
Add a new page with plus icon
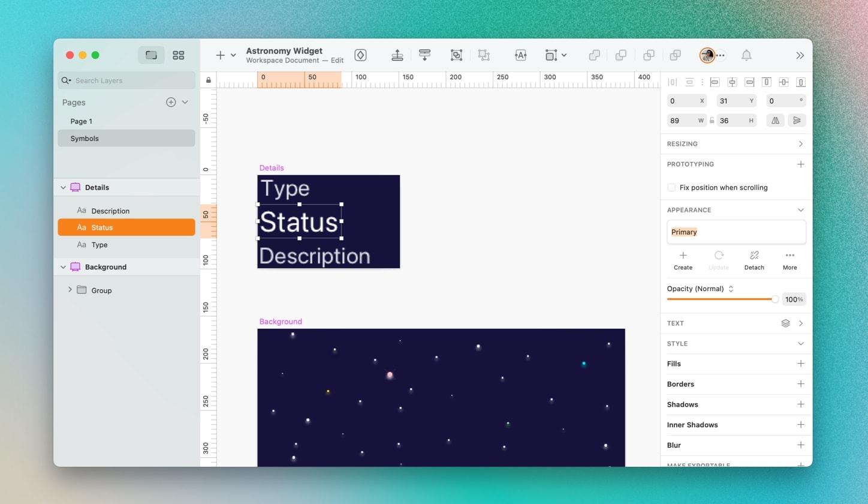pyautogui.click(x=171, y=102)
